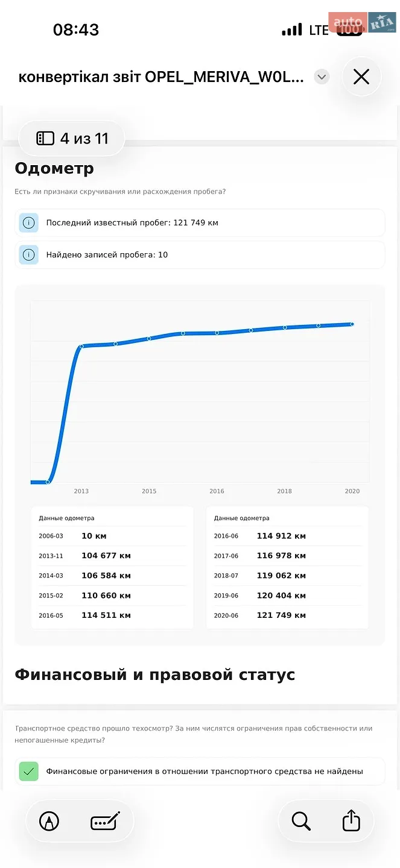Click info icon beside mileage records found
Screen dimensions: 400x868
click(x=28, y=255)
